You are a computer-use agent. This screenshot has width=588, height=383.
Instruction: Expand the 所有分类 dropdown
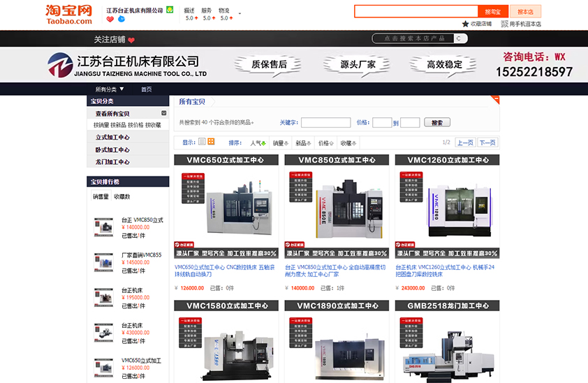110,89
